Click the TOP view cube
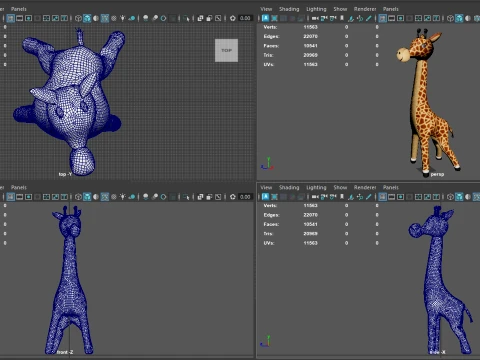Viewport: 480px width, 360px height. tap(226, 50)
